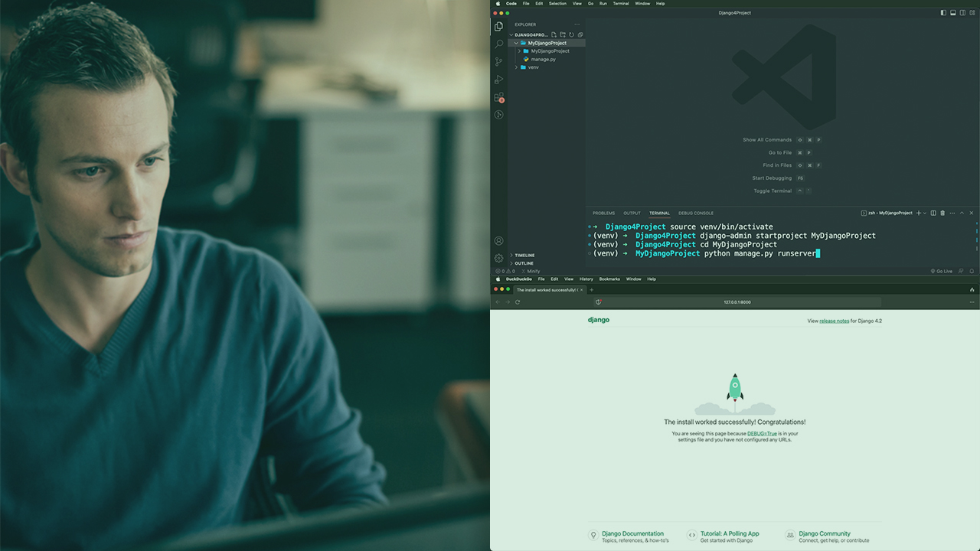Screen dimensions: 980x551
Task: Open the Source Control view
Action: pyautogui.click(x=498, y=61)
